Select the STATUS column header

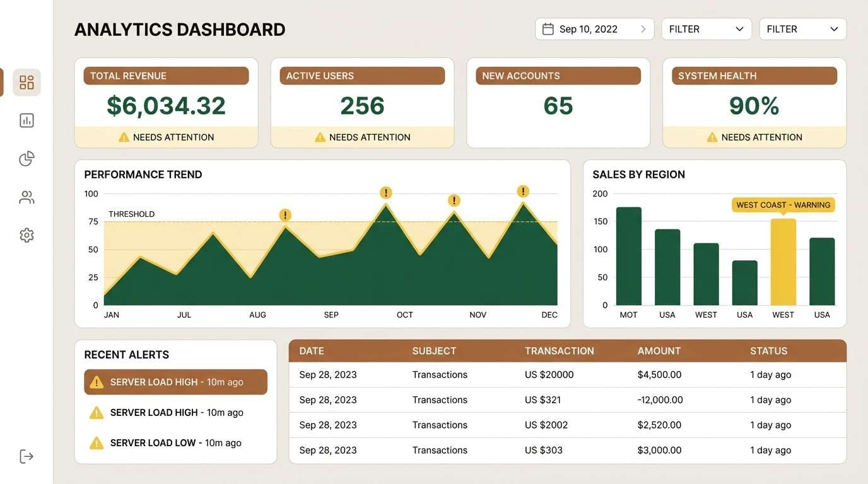click(768, 350)
